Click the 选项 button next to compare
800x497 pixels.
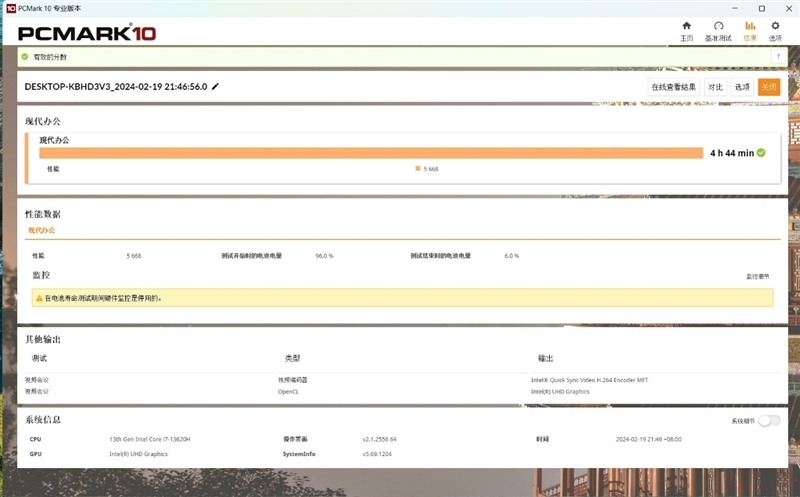click(x=742, y=87)
